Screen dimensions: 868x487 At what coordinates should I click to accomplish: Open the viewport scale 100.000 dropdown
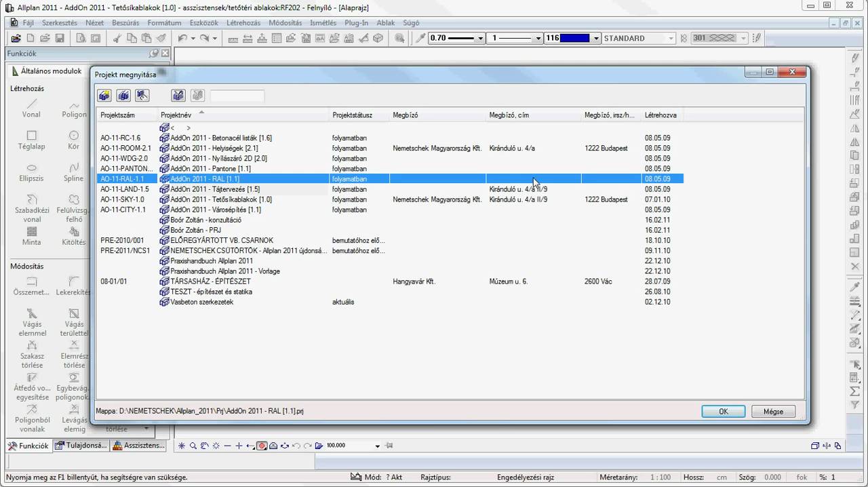[377, 446]
